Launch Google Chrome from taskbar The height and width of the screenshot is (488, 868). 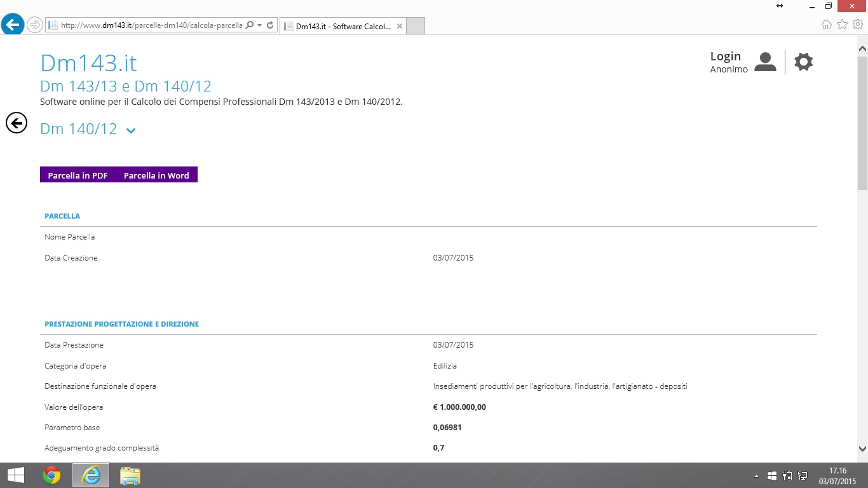[x=51, y=475]
